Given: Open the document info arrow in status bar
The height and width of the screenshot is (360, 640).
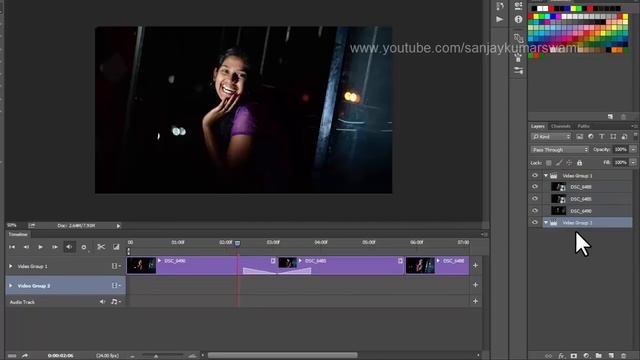Looking at the screenshot, I should [118, 226].
